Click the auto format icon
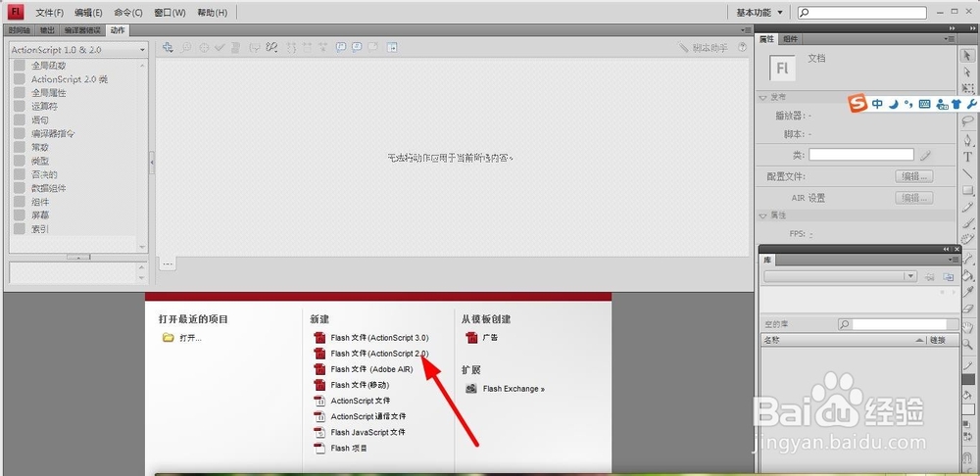The height and width of the screenshot is (476, 980). [x=235, y=47]
